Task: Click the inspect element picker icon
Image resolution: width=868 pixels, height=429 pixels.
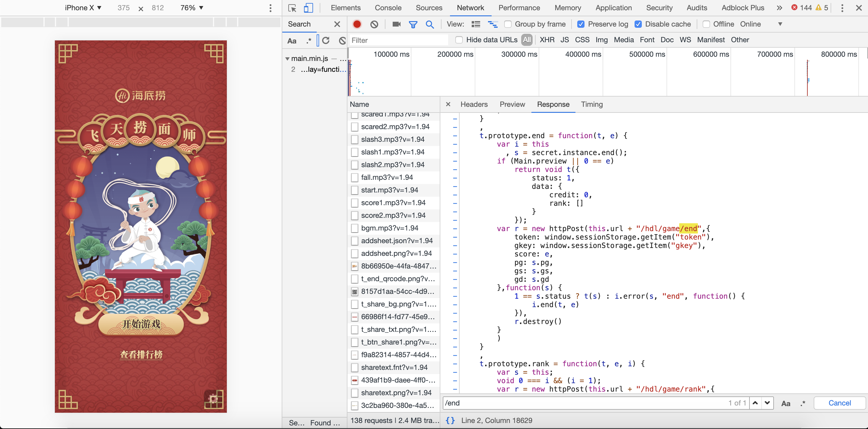Action: (x=292, y=8)
